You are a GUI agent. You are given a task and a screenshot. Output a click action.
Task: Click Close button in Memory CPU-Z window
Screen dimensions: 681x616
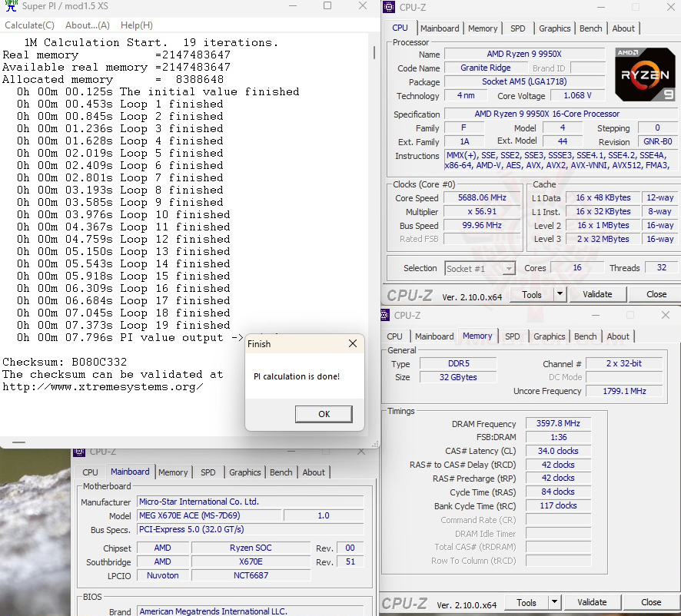[x=650, y=602]
